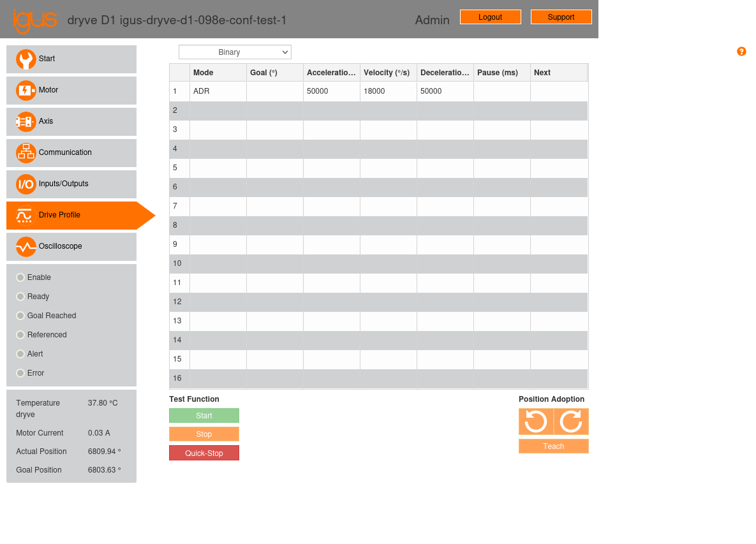Select counterclockwise rotation under Position Adoption
Viewport: 756px width, 544px height.
pos(535,422)
